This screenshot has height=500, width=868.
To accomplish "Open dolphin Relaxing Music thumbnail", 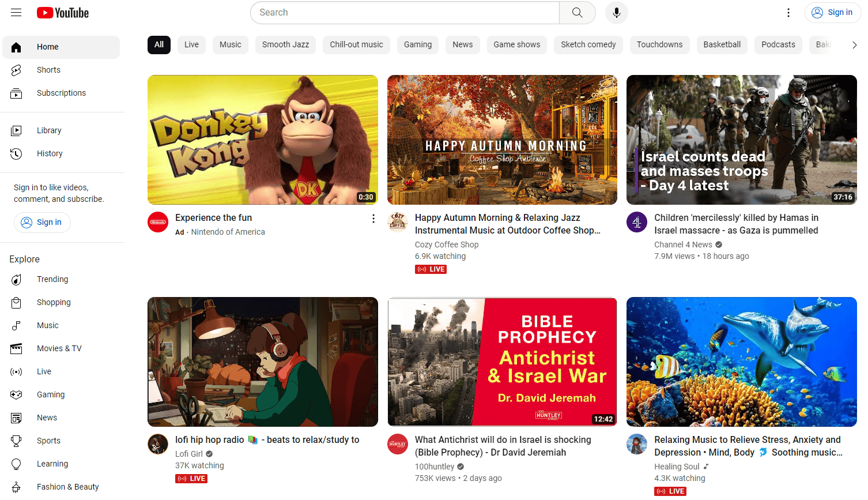I will coord(742,362).
